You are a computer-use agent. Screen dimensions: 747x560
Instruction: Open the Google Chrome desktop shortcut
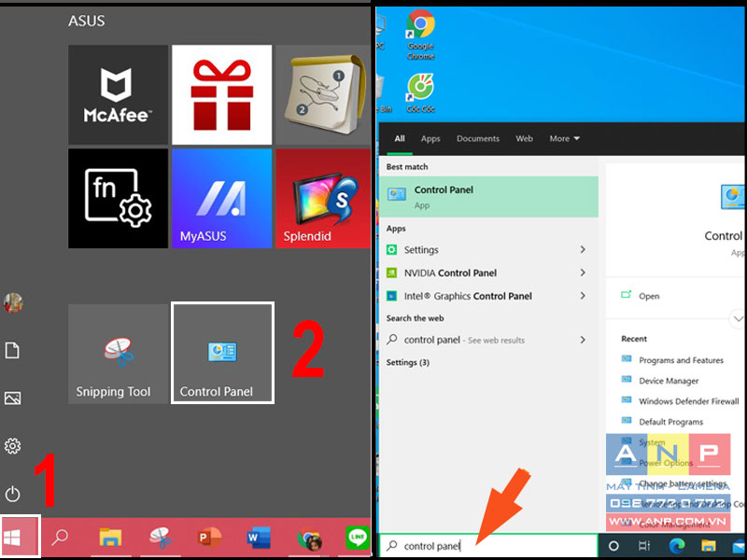point(421,35)
